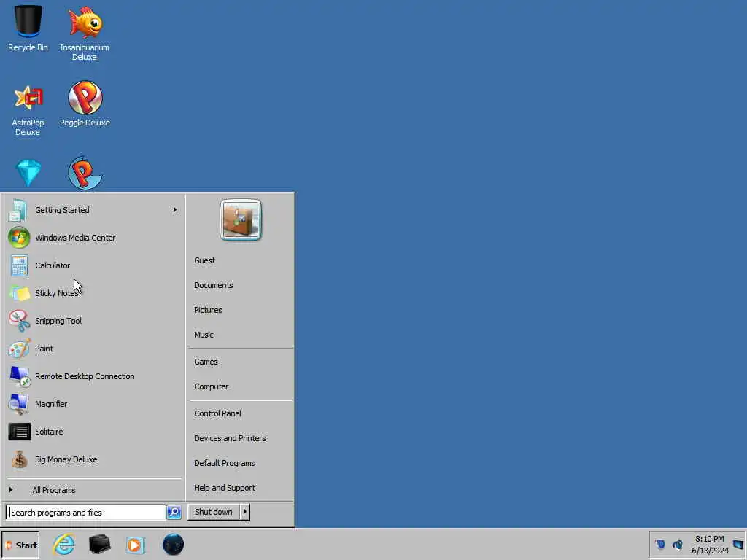The image size is (747, 560).
Task: Click the taskbar clock showing 8:10 PM
Action: point(710,545)
